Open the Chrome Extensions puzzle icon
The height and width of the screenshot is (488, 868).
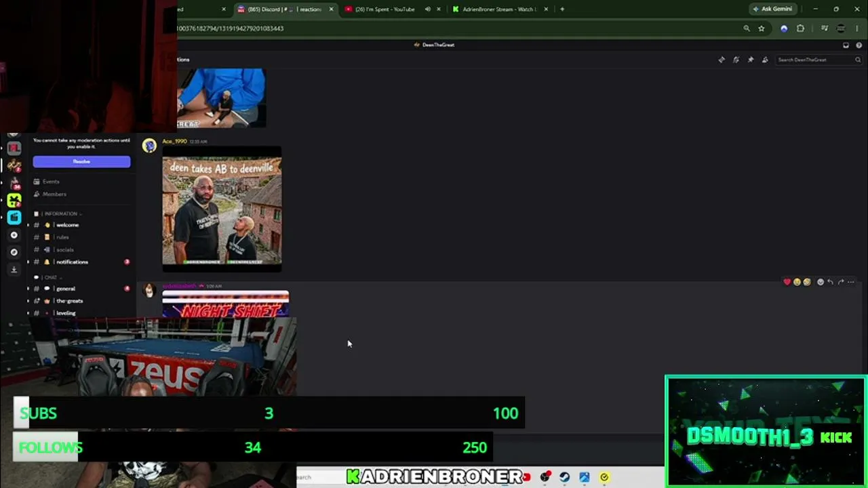tap(800, 28)
